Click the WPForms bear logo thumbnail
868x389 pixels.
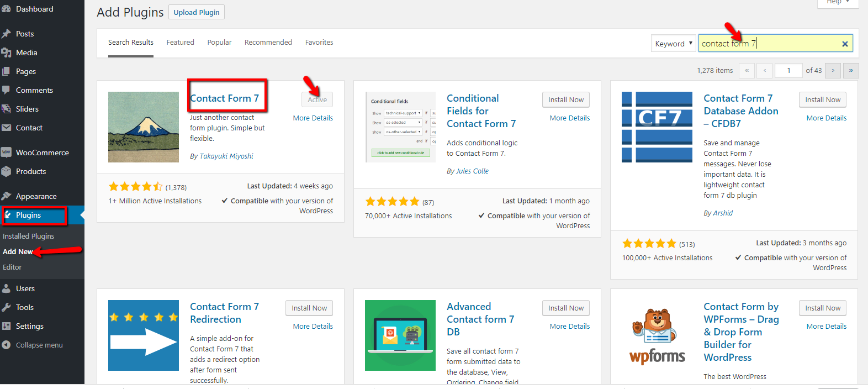pyautogui.click(x=657, y=335)
